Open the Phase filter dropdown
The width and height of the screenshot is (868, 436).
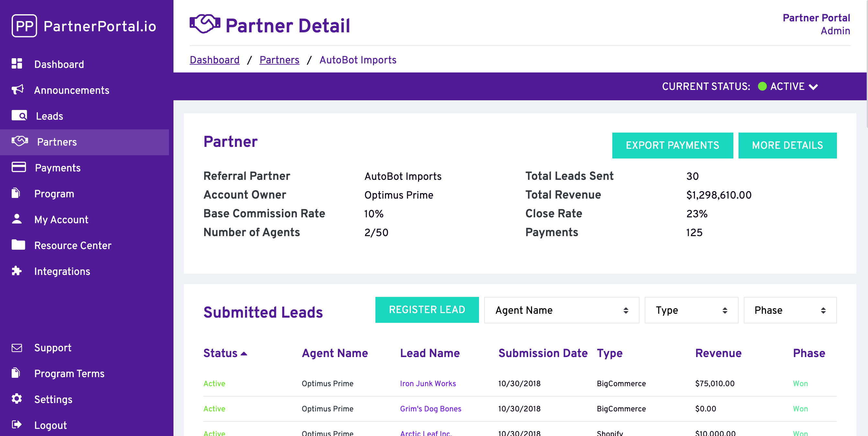click(790, 310)
